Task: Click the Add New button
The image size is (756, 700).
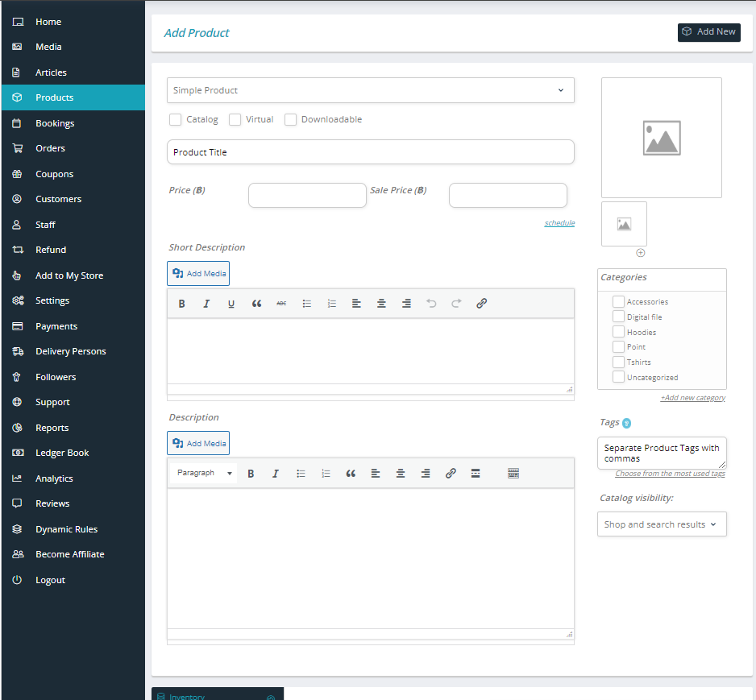Action: 708,32
